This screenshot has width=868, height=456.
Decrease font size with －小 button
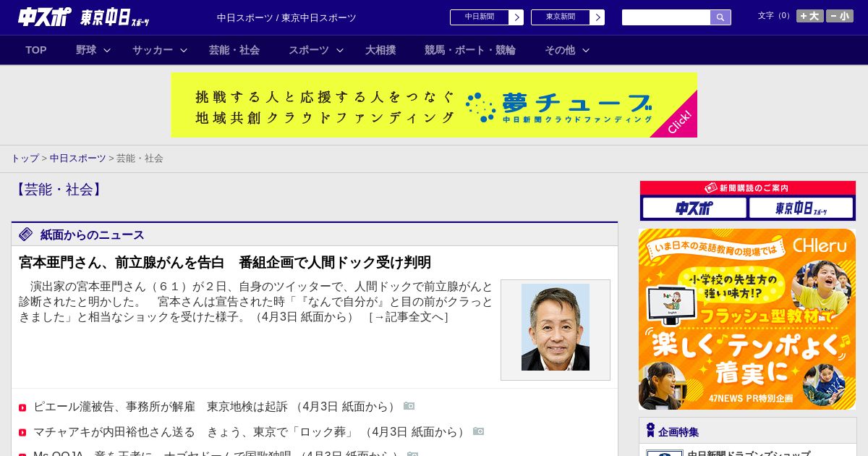coord(840,16)
